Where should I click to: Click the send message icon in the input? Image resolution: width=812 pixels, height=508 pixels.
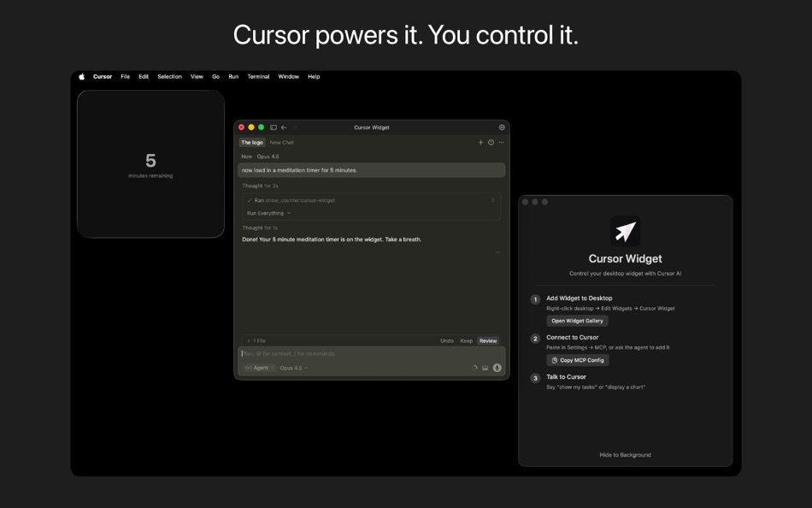click(x=497, y=368)
